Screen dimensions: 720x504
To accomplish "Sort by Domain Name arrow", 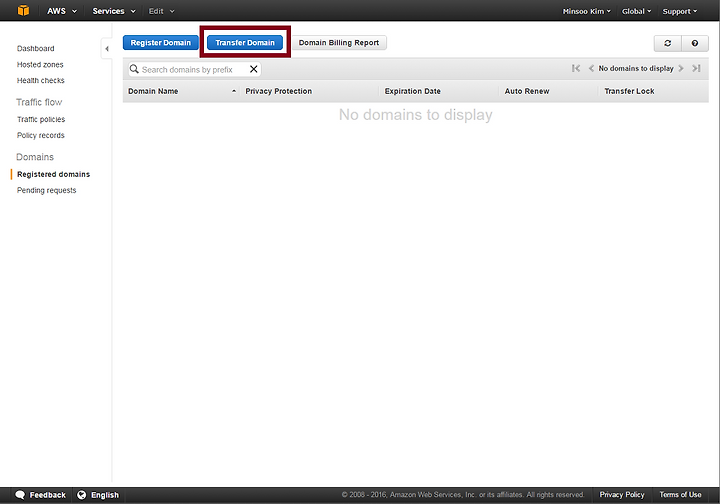I will 234,91.
